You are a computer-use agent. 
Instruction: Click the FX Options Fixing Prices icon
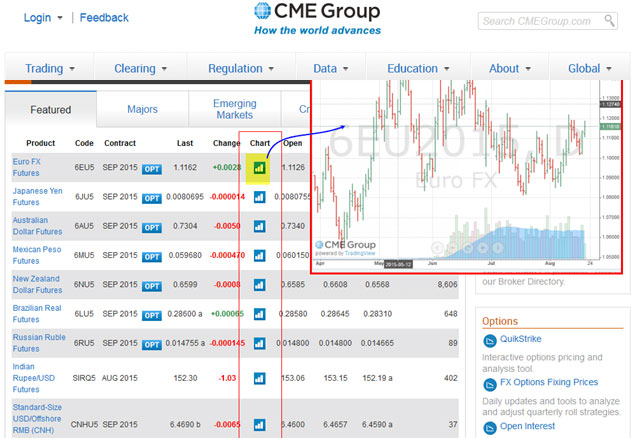[490, 385]
